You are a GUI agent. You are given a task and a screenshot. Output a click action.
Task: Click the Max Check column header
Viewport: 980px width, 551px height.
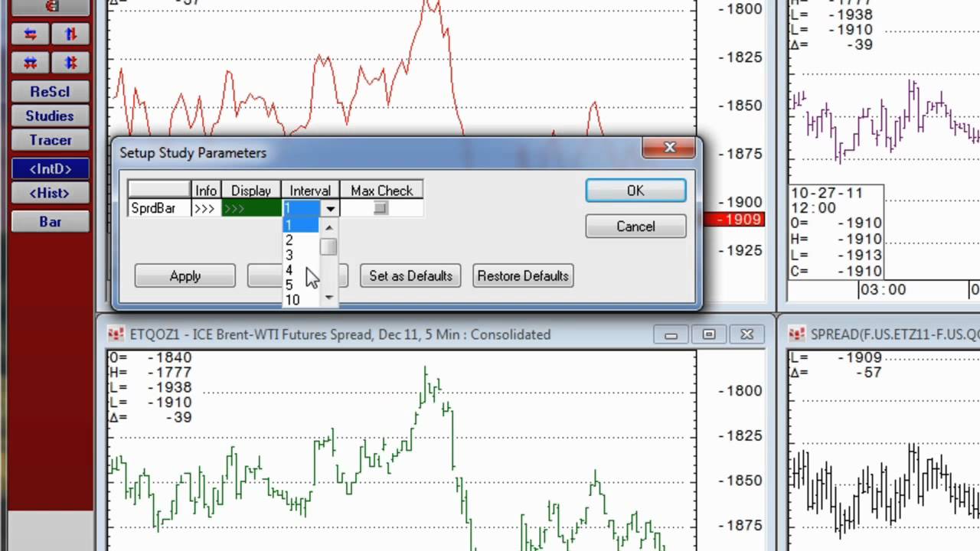(381, 191)
